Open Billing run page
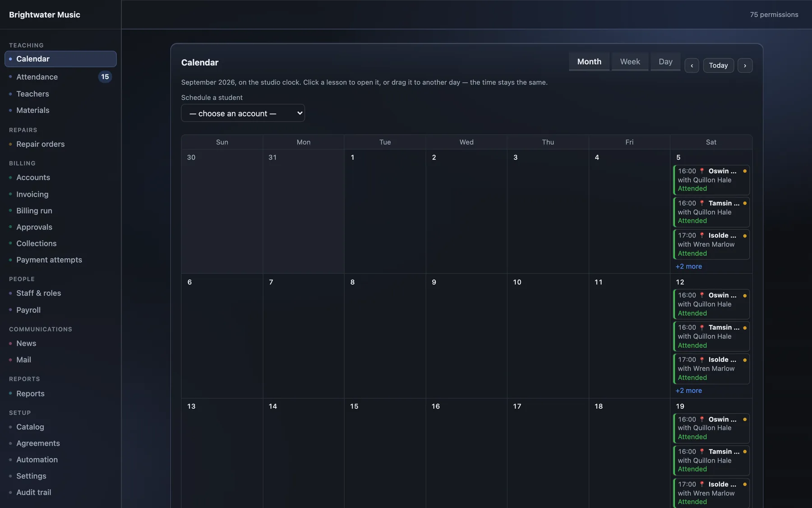The image size is (812, 508). pyautogui.click(x=60, y=210)
